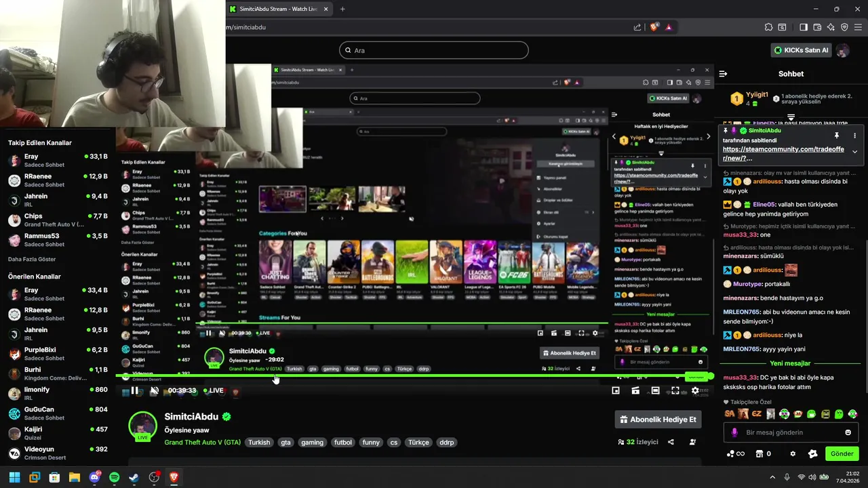Screen dimensions: 868x488
Task: Open PurpleBixi recommended channel
Action: pyautogui.click(x=58, y=353)
